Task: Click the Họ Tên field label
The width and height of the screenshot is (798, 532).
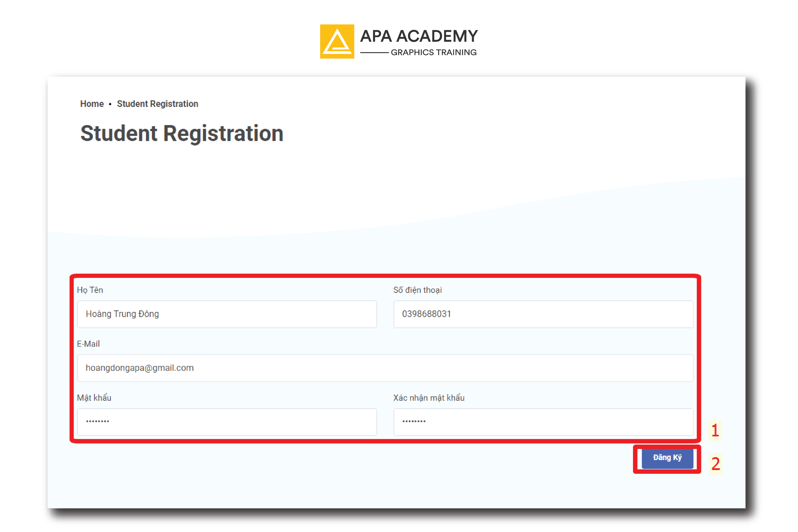Action: (90, 290)
